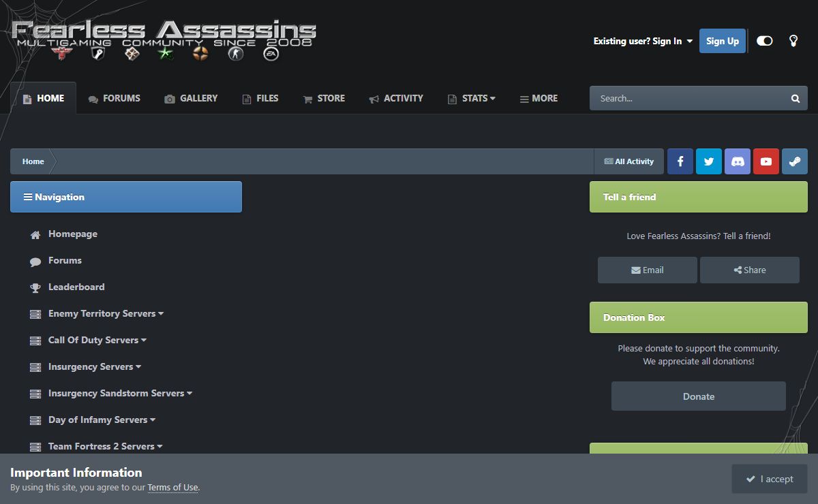
Task: Open the YouTube social icon
Action: pyautogui.click(x=766, y=161)
